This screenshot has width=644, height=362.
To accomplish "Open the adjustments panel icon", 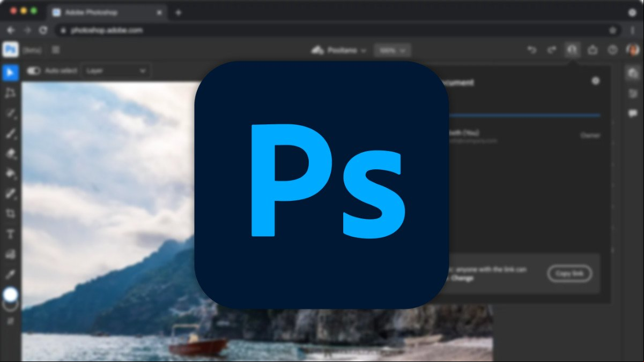I will click(x=632, y=94).
